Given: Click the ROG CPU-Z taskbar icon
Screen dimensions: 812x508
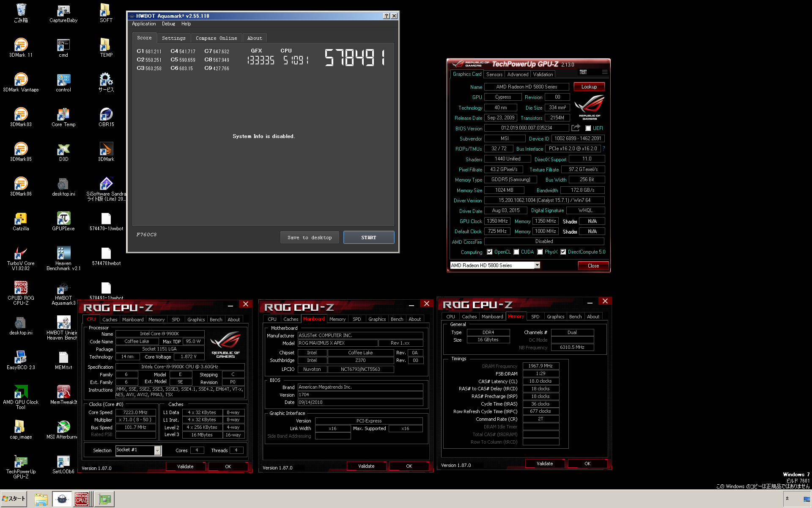Looking at the screenshot, I should point(82,499).
